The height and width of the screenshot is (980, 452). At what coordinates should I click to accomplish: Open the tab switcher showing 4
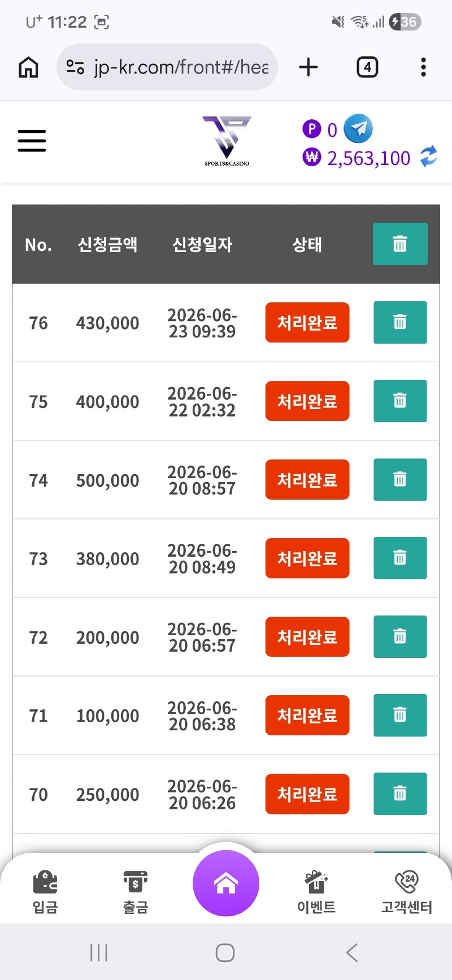[x=367, y=67]
